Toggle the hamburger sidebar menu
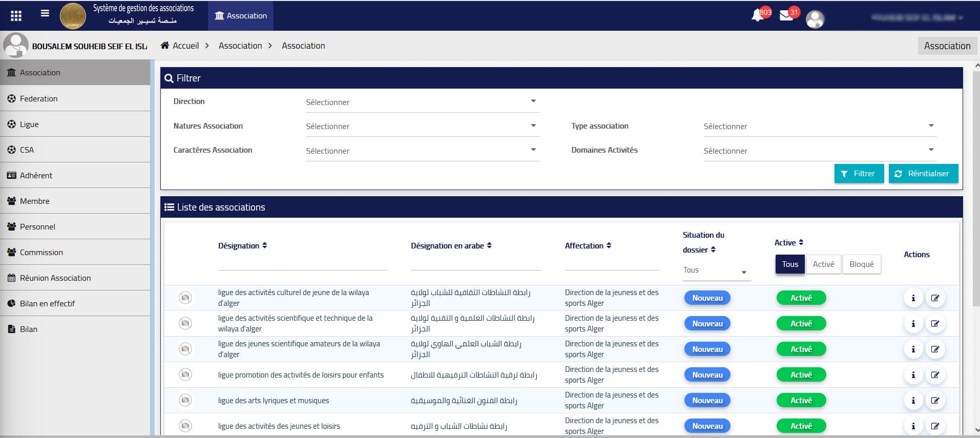The height and width of the screenshot is (438, 980). 45,14
